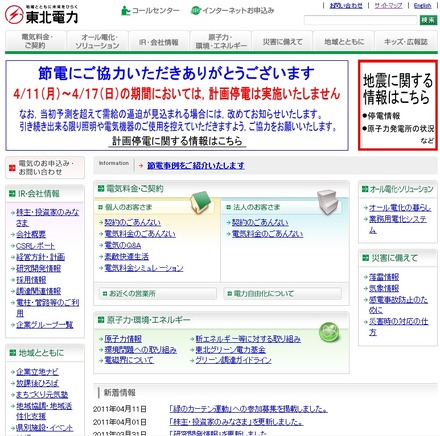Open the 調達関連情報 link
Image resolution: width=440 pixels, height=436 pixels.
pos(38,291)
